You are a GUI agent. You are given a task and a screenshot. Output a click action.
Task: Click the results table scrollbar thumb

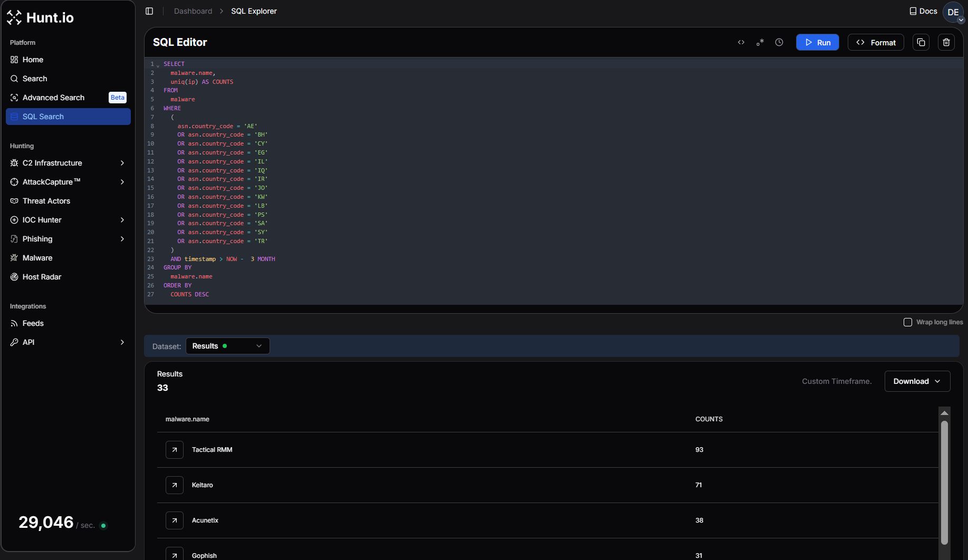click(x=944, y=482)
